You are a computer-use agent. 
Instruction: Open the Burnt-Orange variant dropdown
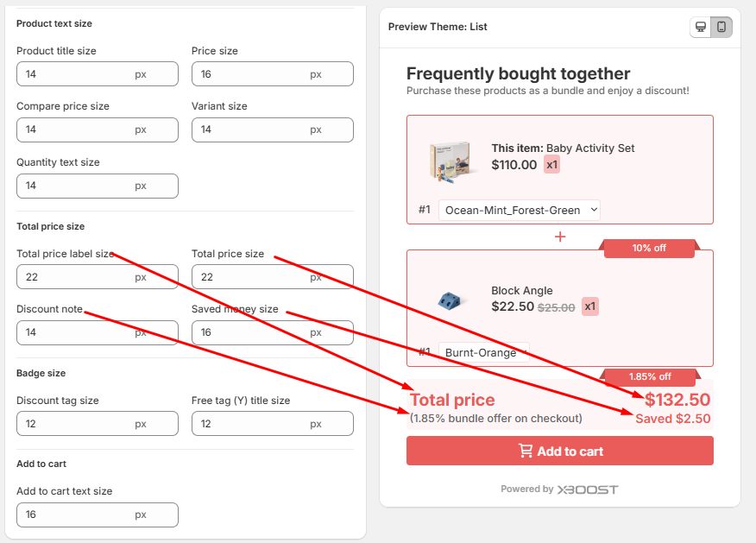point(483,352)
